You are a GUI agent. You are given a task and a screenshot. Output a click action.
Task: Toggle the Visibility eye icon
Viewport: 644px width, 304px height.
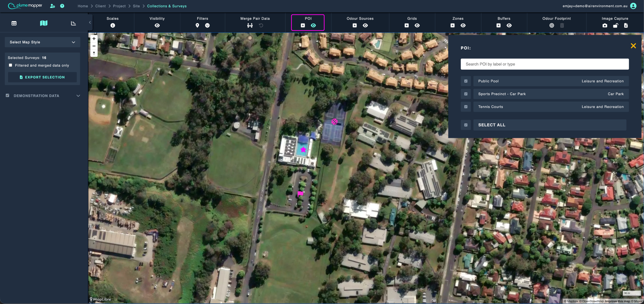(157, 26)
